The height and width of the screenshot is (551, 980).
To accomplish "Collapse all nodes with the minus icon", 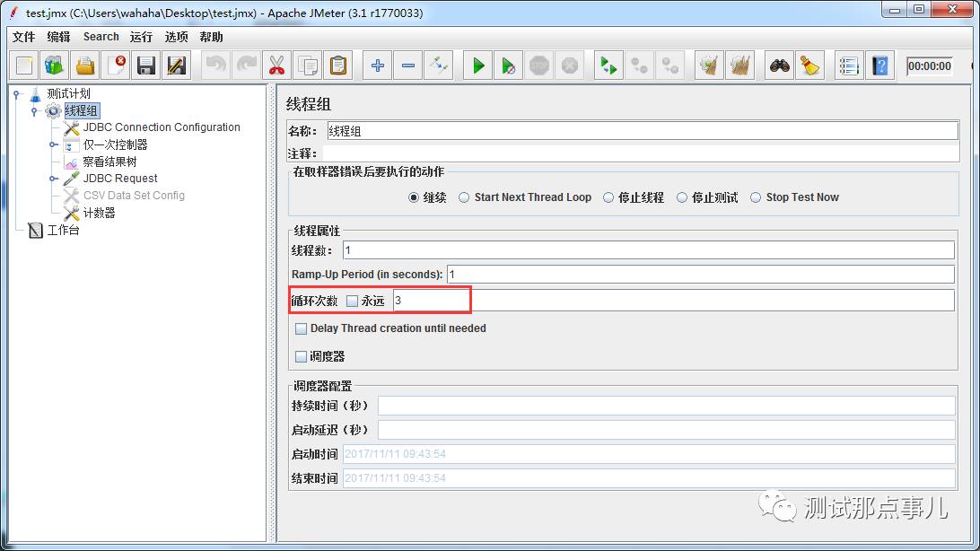I will coord(408,66).
